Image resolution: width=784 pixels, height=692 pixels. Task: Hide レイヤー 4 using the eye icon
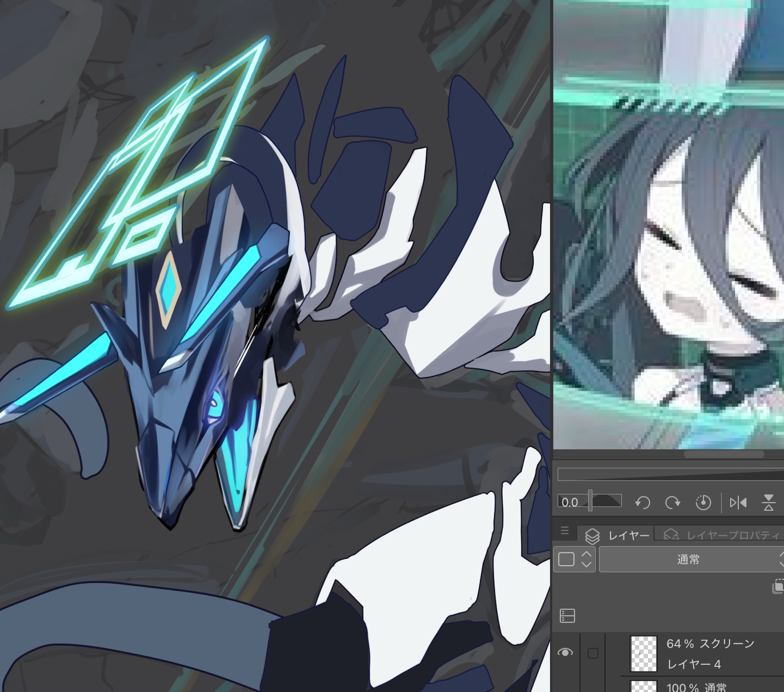coord(565,652)
